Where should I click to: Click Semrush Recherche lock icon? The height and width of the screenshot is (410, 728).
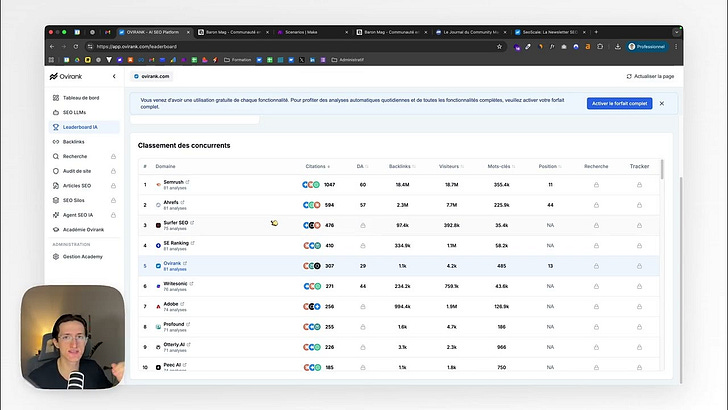coord(596,185)
